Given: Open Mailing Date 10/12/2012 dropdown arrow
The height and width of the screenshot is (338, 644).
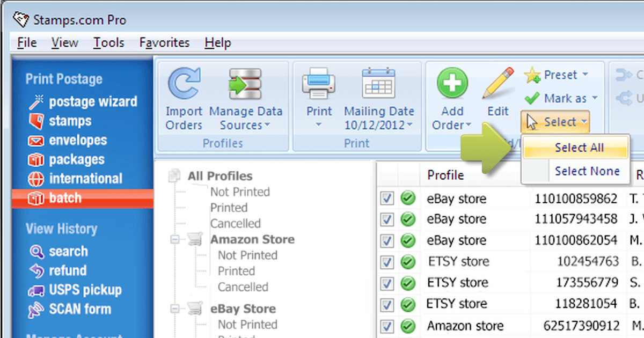Looking at the screenshot, I should pos(410,126).
